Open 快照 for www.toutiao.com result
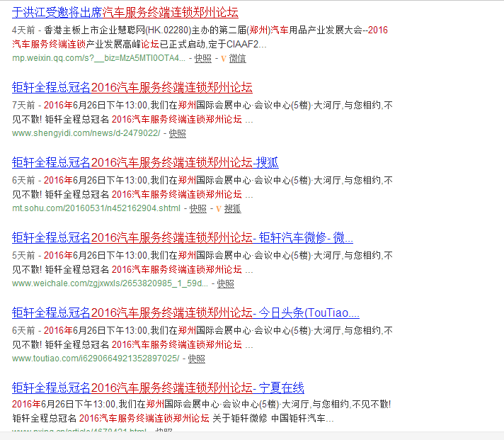Viewport: 504px width, 440px height. [196, 359]
